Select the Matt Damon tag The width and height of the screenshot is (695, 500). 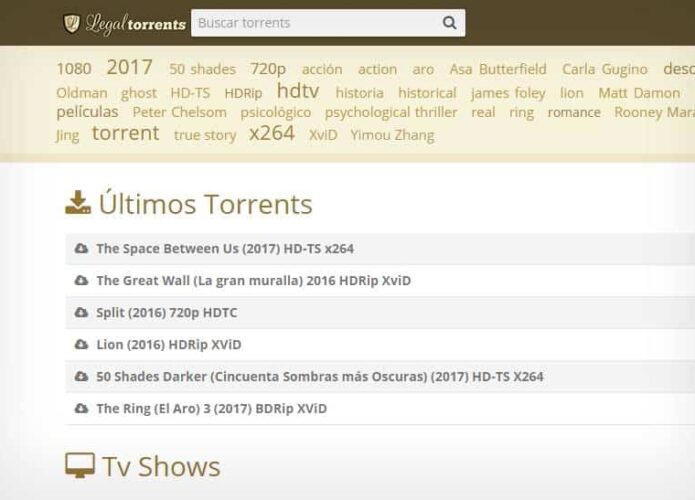[x=639, y=93]
